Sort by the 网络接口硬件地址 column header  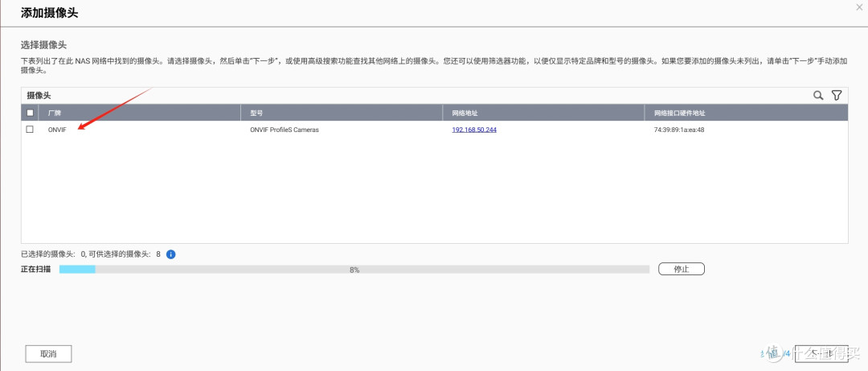click(x=747, y=113)
